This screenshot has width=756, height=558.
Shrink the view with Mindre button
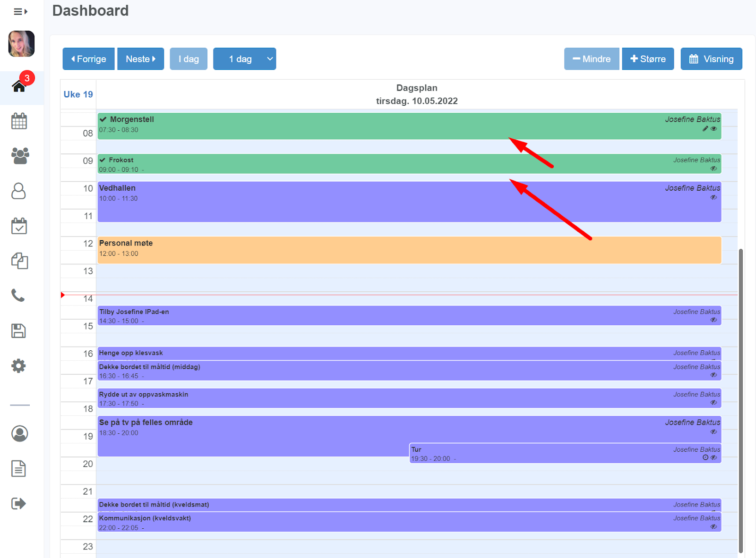coord(592,59)
